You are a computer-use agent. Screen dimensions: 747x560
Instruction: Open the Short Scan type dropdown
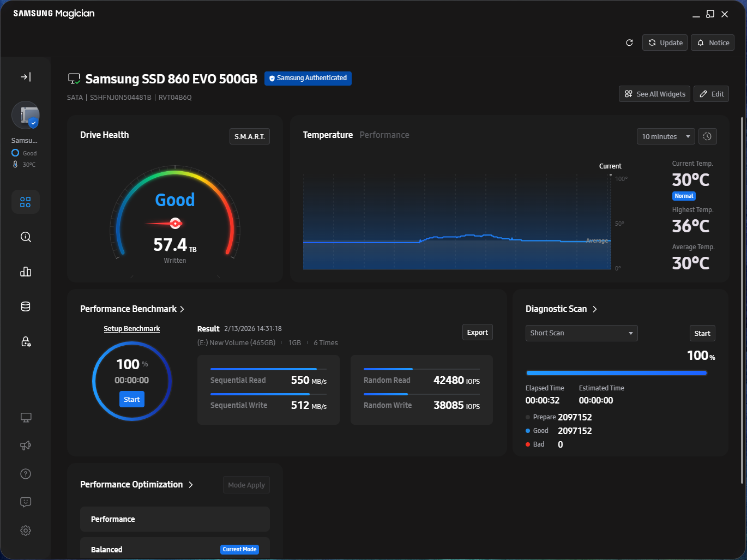[581, 333]
